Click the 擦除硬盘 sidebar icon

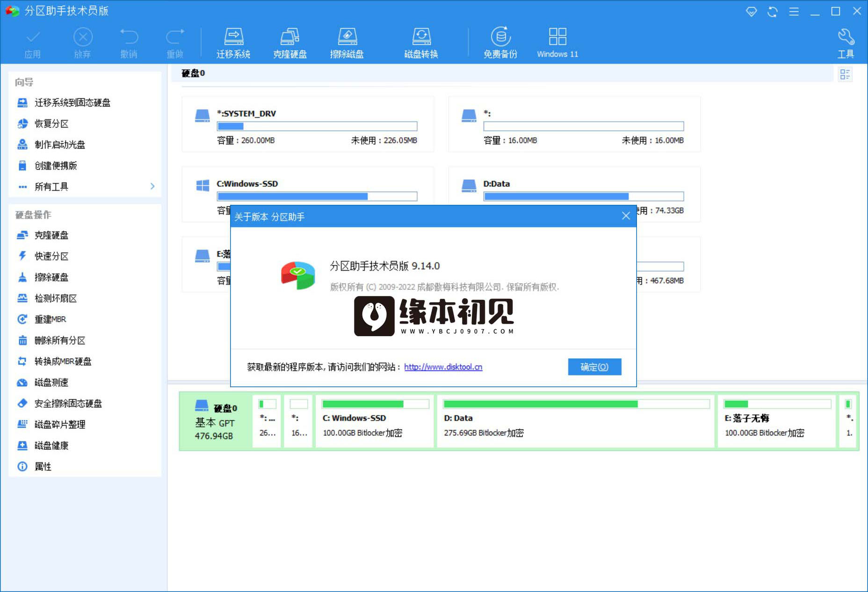pyautogui.click(x=22, y=277)
